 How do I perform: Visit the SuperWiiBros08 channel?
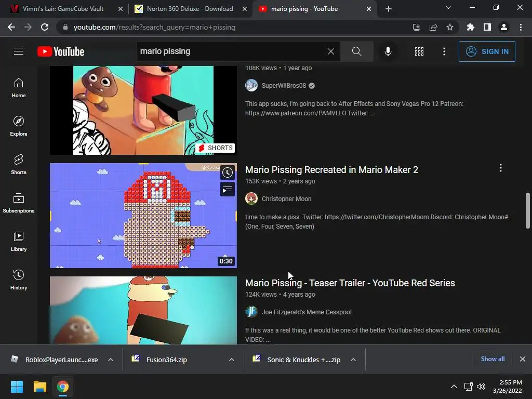[x=284, y=86]
